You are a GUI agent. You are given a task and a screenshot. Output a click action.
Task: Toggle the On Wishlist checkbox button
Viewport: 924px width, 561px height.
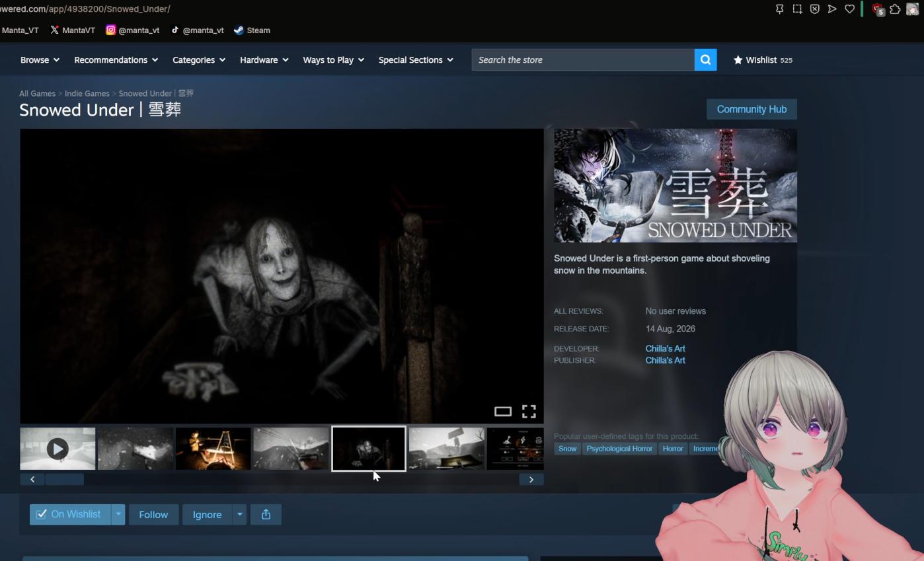tap(69, 515)
